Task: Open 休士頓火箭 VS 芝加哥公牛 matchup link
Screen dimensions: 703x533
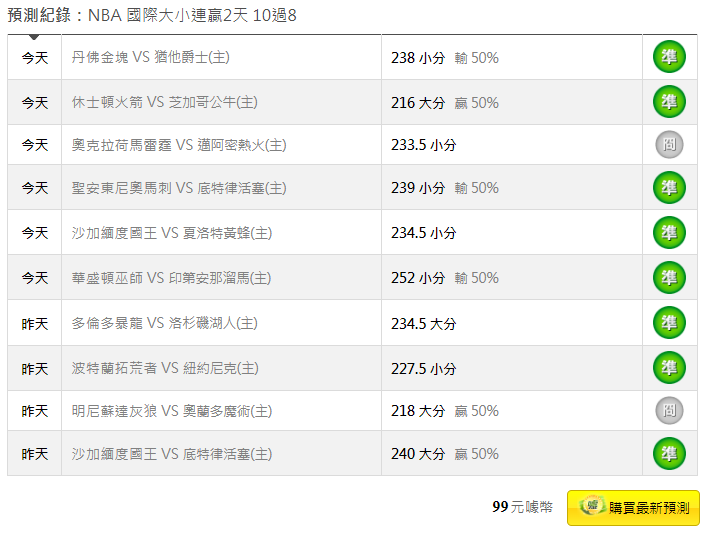Action: point(165,102)
